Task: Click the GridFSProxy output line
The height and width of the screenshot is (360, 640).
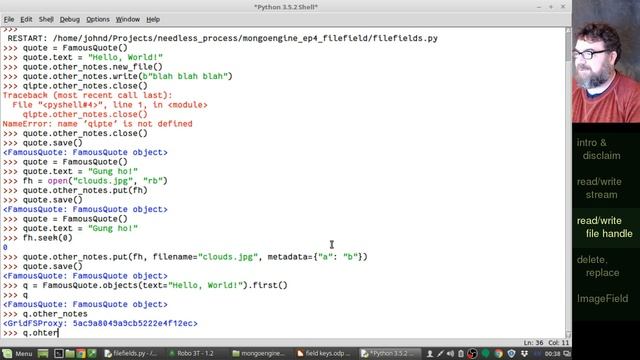Action: point(100,323)
